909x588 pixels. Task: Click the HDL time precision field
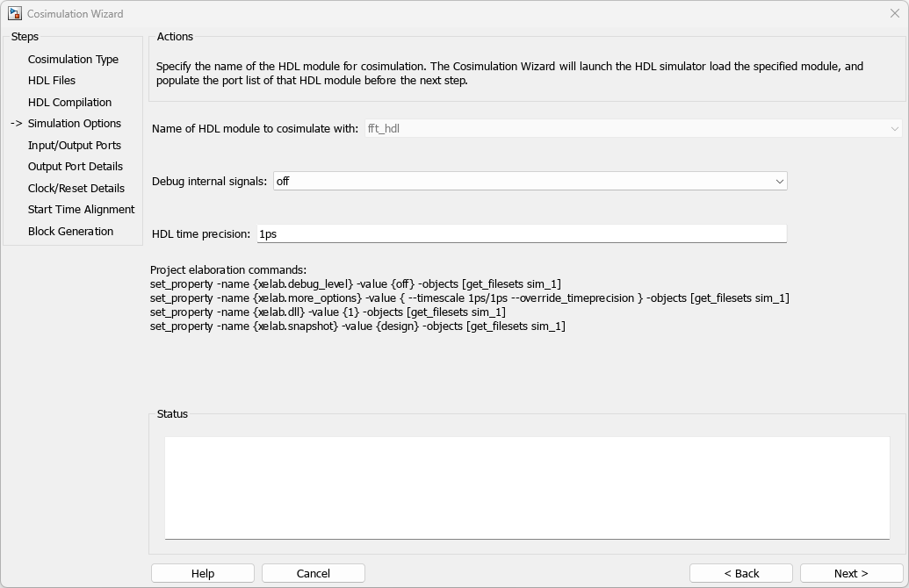tap(521, 234)
